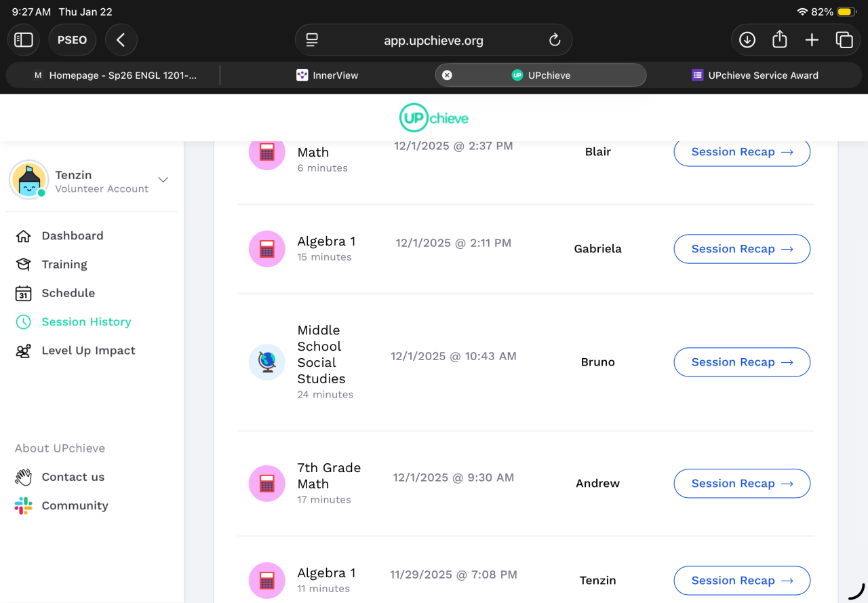Click the Contact us link

73,477
